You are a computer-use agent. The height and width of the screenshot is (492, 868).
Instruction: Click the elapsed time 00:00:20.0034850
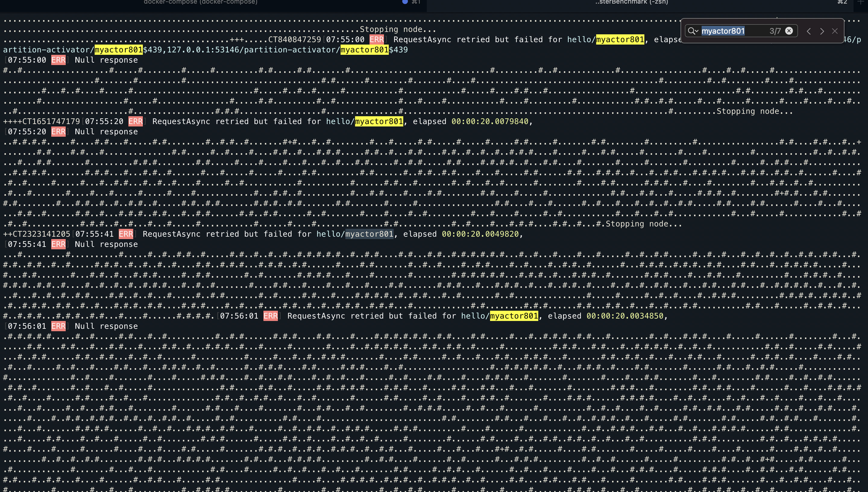[624, 316]
